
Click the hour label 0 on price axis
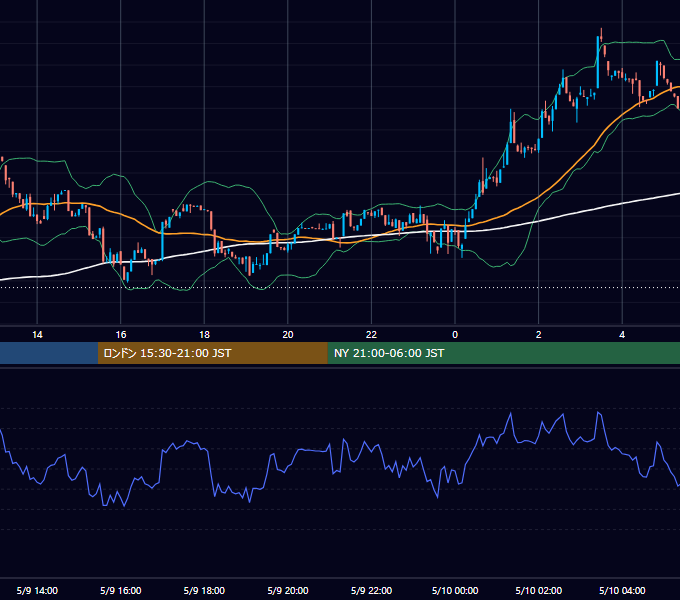455,334
